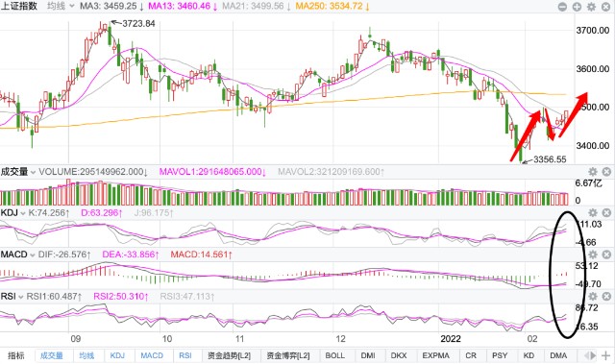
Task: Select the DMA indicator tab
Action: click(x=558, y=355)
